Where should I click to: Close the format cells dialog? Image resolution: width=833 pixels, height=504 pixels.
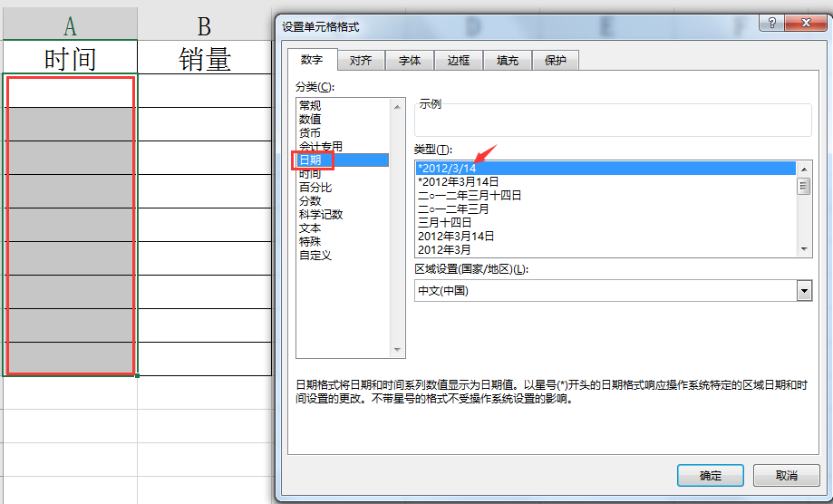[806, 23]
